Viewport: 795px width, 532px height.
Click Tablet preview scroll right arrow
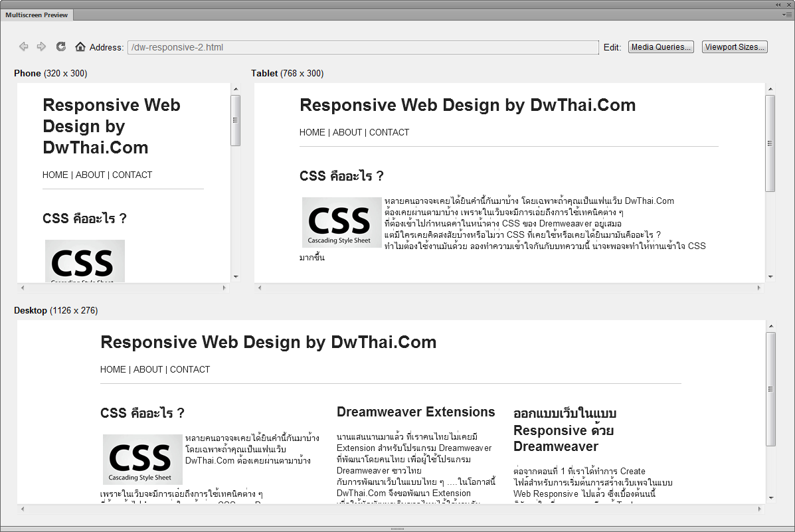coord(759,288)
